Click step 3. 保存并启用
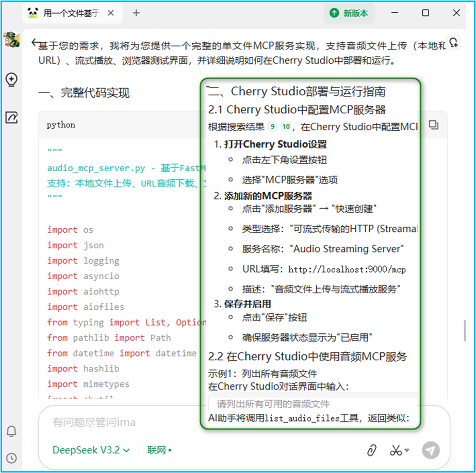The width and height of the screenshot is (476, 473). (x=242, y=303)
